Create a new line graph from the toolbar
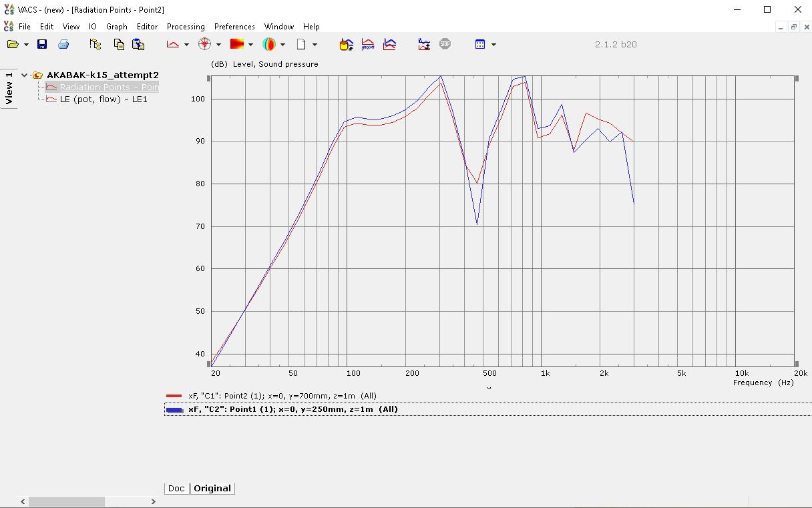Viewport: 812px width, 508px height. (x=173, y=44)
